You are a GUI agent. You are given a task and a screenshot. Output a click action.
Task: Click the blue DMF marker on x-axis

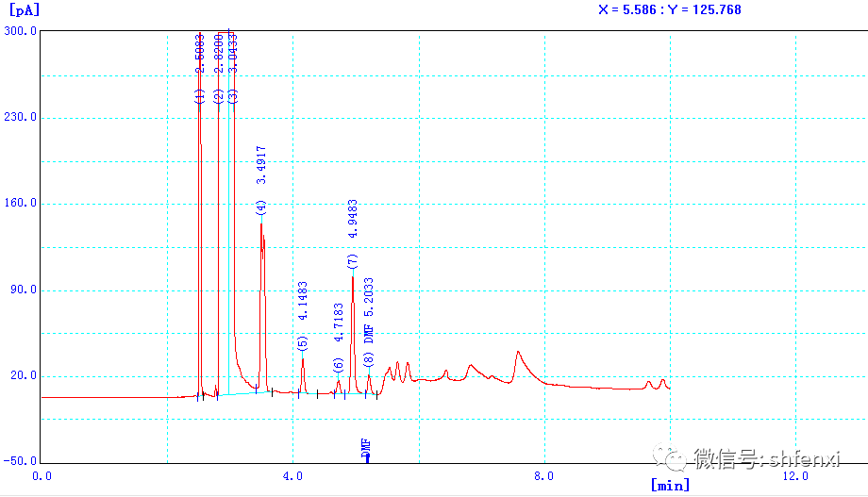coord(367,450)
